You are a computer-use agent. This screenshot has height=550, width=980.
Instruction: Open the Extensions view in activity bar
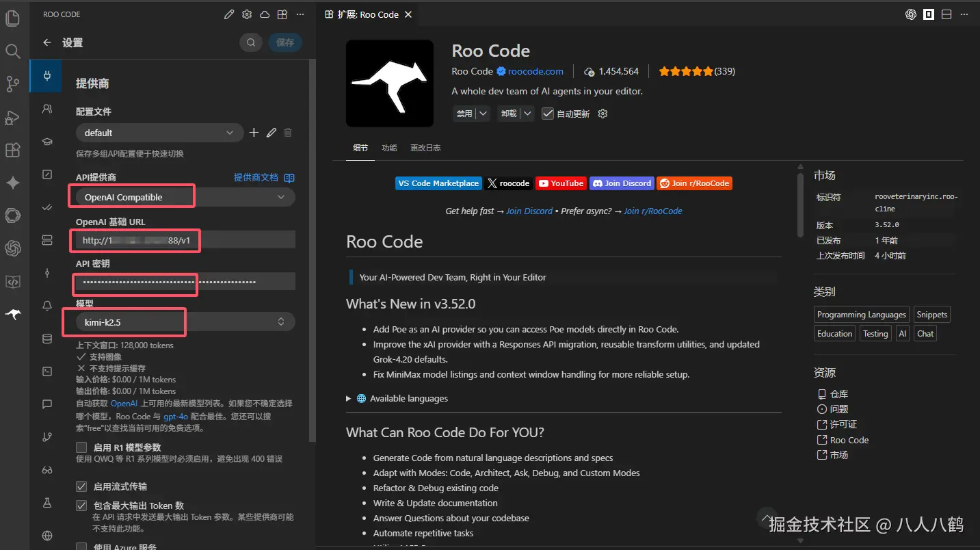(12, 150)
